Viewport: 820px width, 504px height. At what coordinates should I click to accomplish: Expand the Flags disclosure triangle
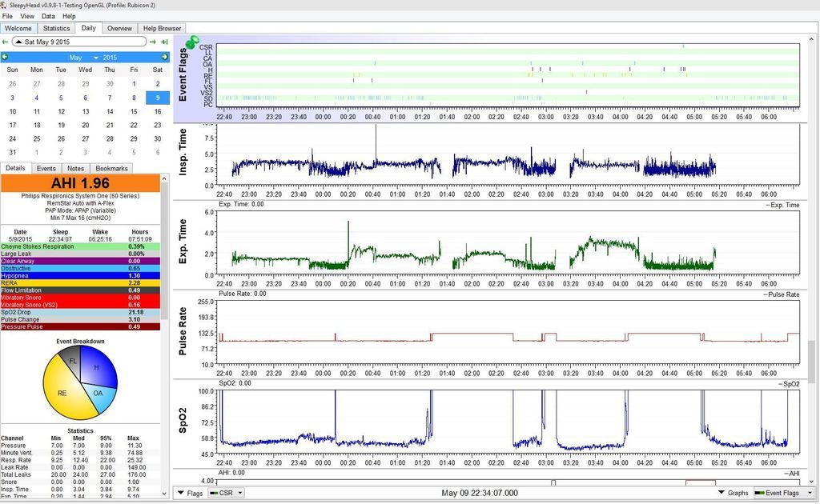181,493
